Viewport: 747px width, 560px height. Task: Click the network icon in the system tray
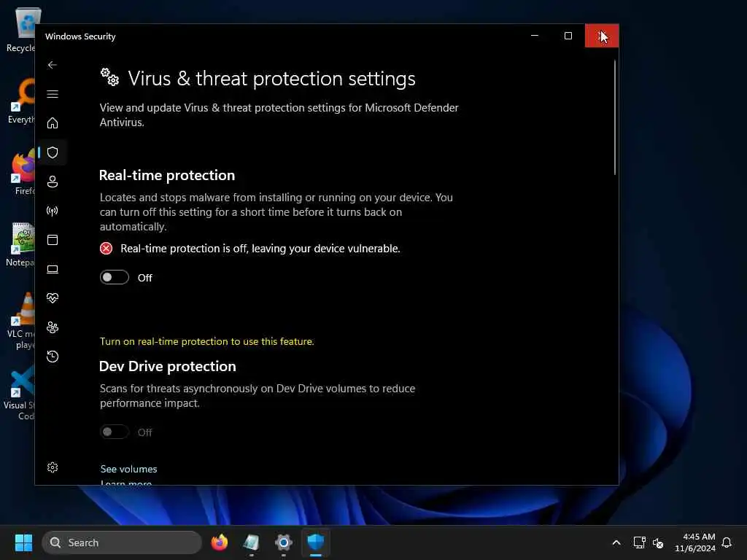(639, 542)
